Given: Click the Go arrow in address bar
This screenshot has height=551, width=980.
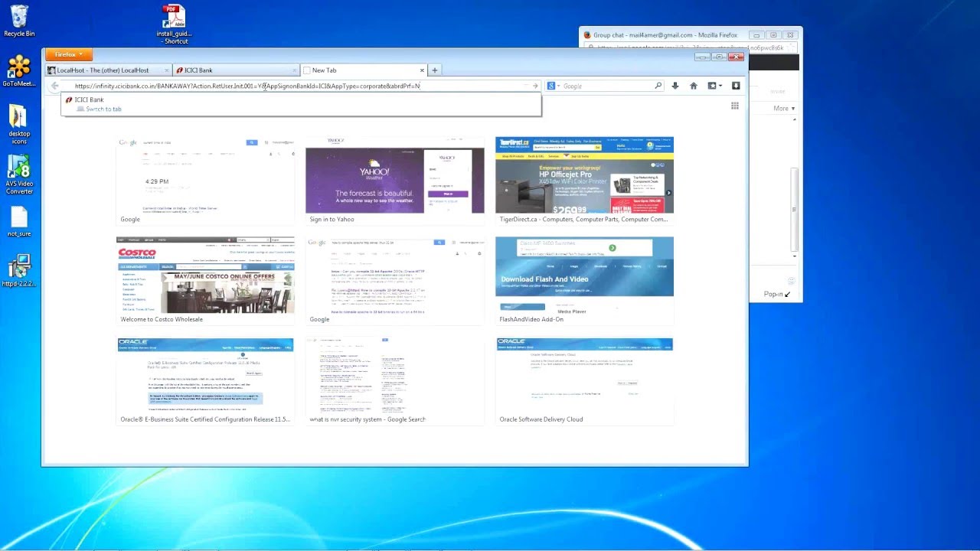Looking at the screenshot, I should pos(535,86).
